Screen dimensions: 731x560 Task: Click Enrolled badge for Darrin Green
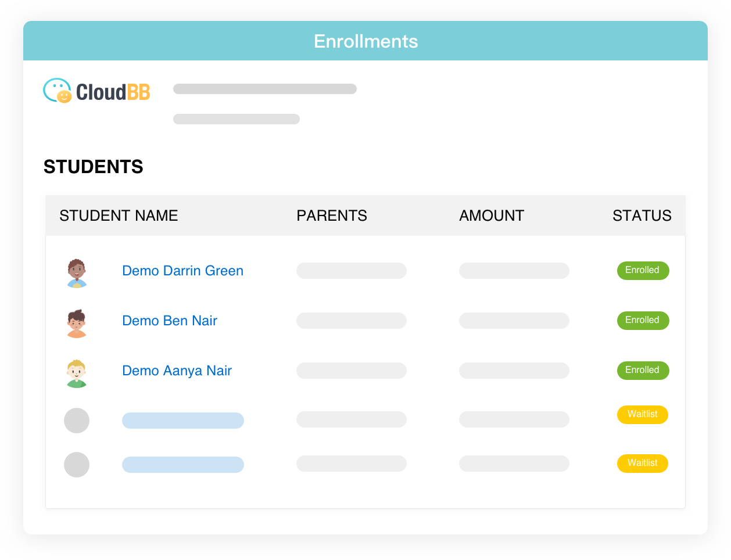click(643, 270)
